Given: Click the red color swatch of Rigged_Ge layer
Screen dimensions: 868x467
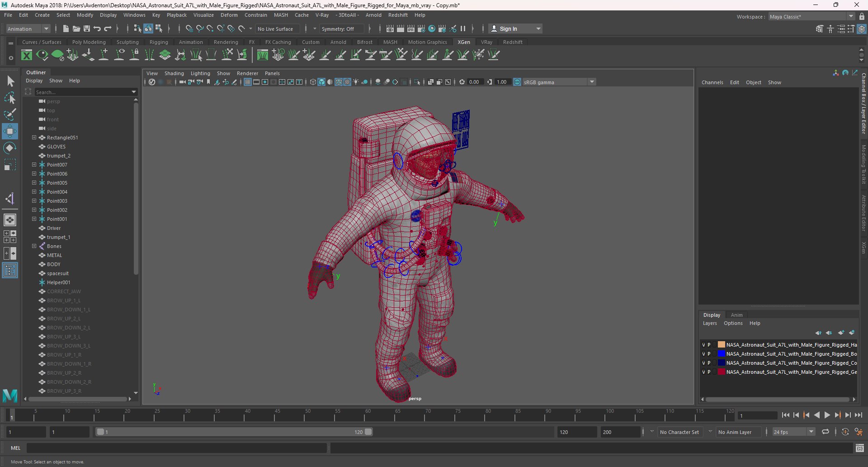Looking at the screenshot, I should coord(721,372).
